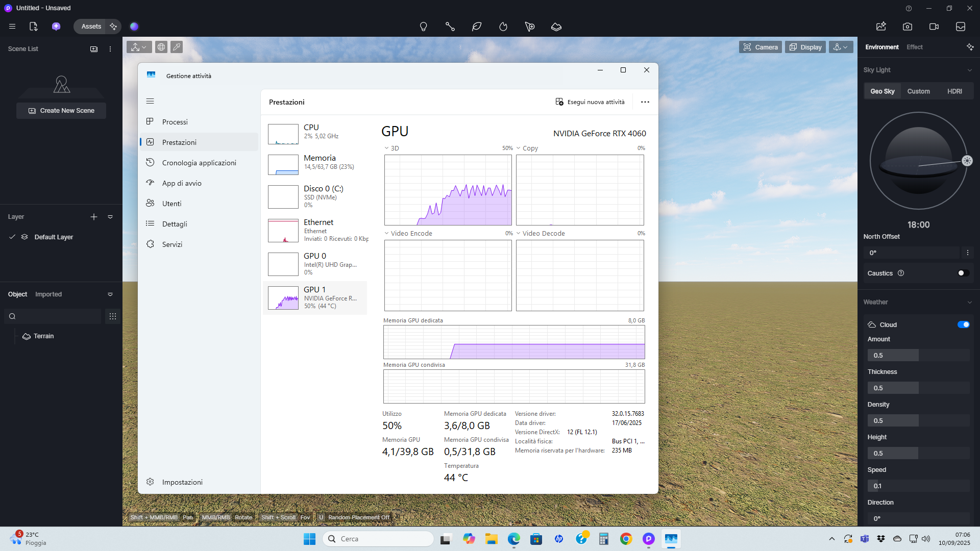The width and height of the screenshot is (980, 551).
Task: Open the terrain sculpt tool
Action: (x=556, y=27)
